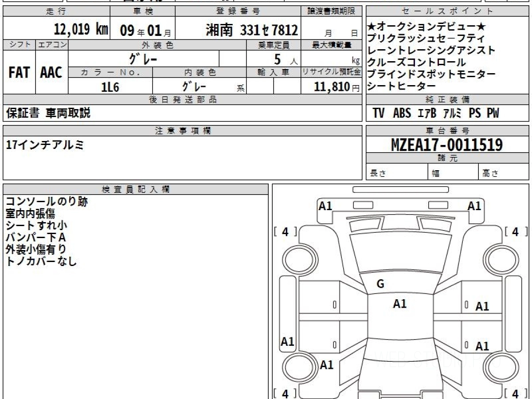Click the 諸元 header
This screenshot has width=532, height=399.
(x=447, y=158)
